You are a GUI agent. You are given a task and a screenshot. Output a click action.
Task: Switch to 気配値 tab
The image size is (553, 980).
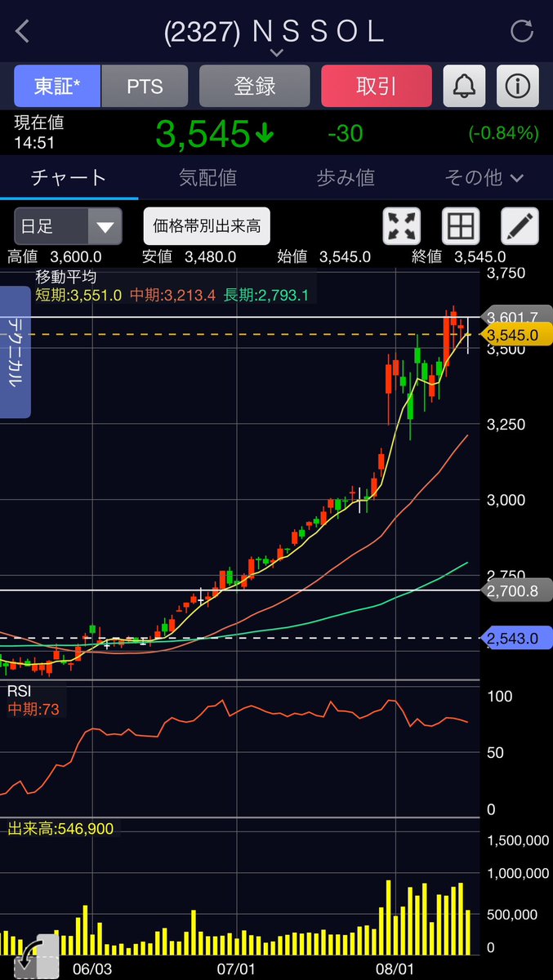point(207,177)
